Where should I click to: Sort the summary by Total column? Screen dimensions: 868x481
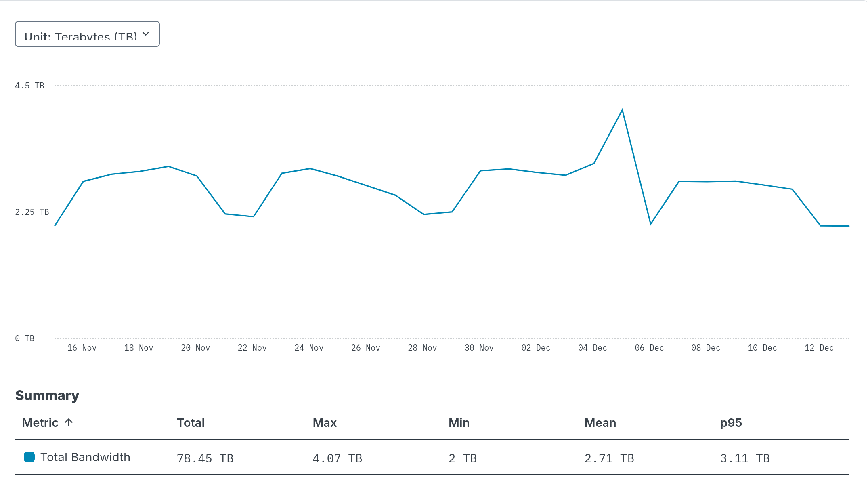(191, 423)
